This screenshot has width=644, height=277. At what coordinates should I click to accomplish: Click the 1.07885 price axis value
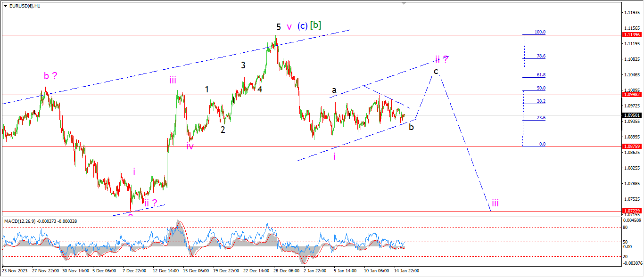pyautogui.click(x=631, y=183)
